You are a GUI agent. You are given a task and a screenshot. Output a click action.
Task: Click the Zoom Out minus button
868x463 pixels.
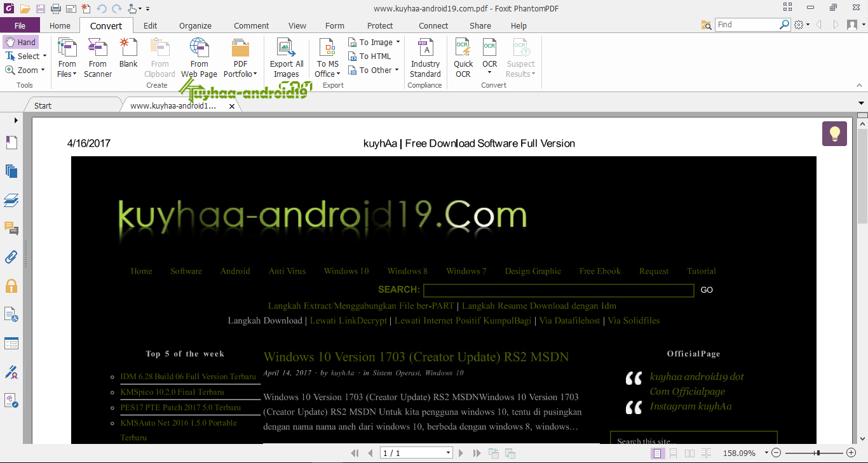tap(776, 453)
